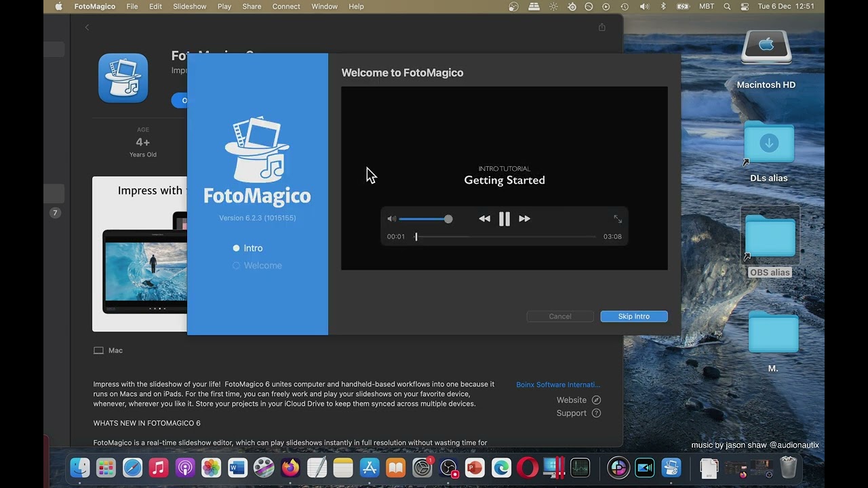This screenshot has height=488, width=868.
Task: Select the Intro step in welcome sidebar
Action: click(248, 248)
